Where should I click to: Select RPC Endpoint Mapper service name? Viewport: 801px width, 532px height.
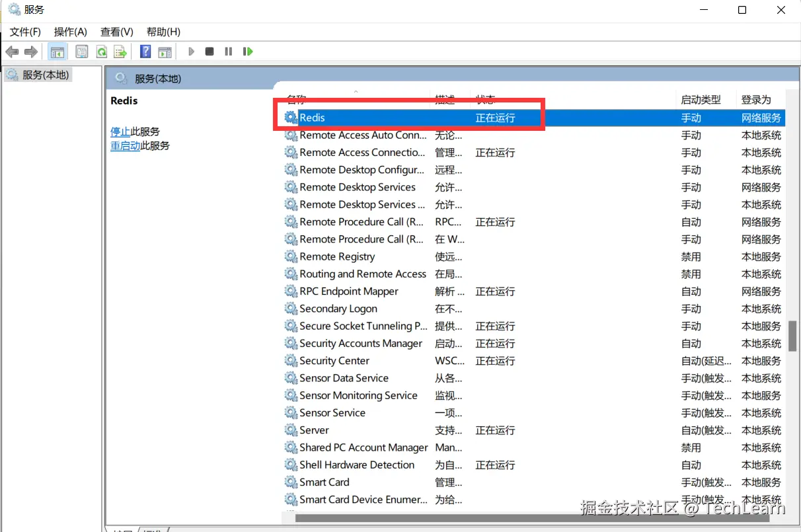pos(349,291)
